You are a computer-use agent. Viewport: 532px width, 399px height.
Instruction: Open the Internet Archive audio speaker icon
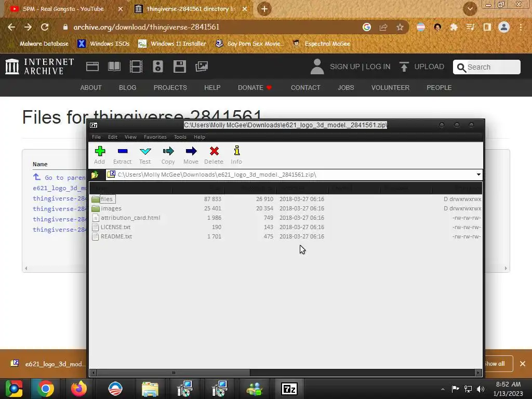click(x=158, y=66)
